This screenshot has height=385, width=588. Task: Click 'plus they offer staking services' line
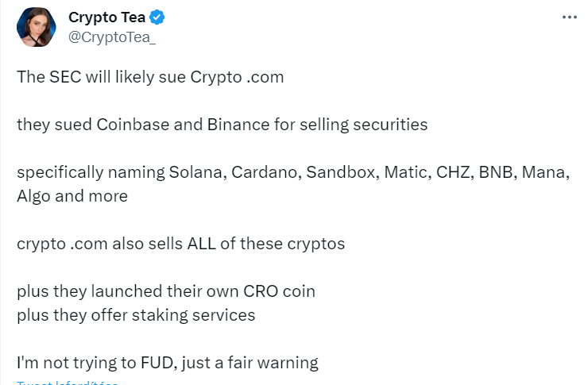[136, 315]
